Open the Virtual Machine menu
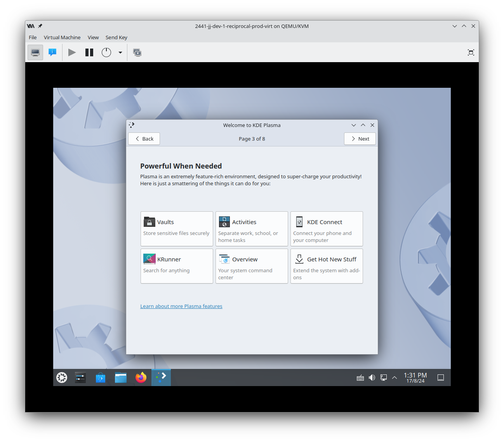 point(62,37)
